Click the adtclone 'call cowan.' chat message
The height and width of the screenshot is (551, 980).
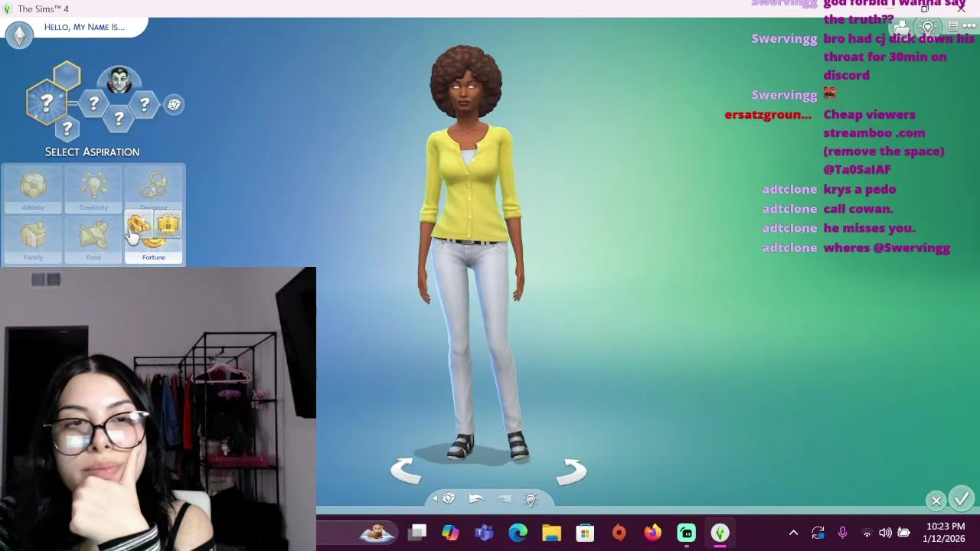[858, 208]
